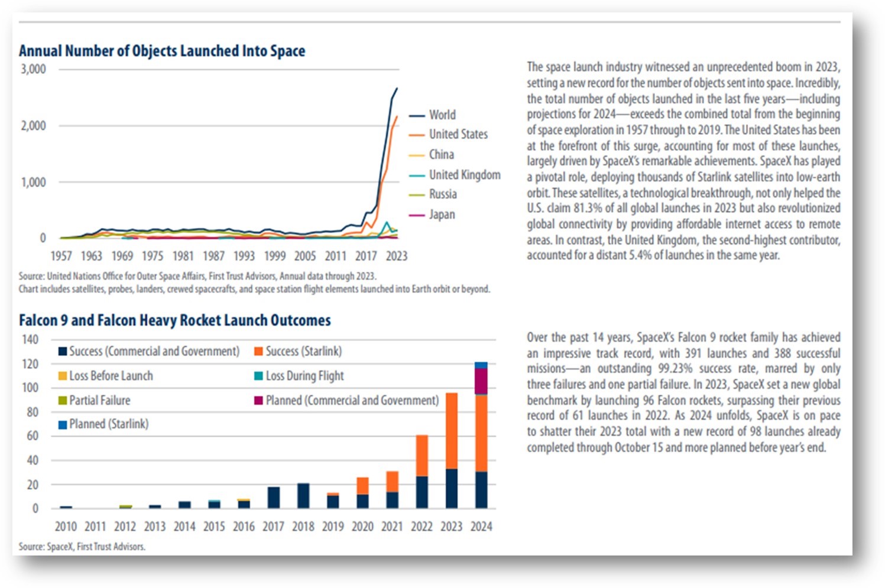Click the 'Annual Number of Objects Launched Into Space' title
885x588 pixels.
pyautogui.click(x=162, y=51)
